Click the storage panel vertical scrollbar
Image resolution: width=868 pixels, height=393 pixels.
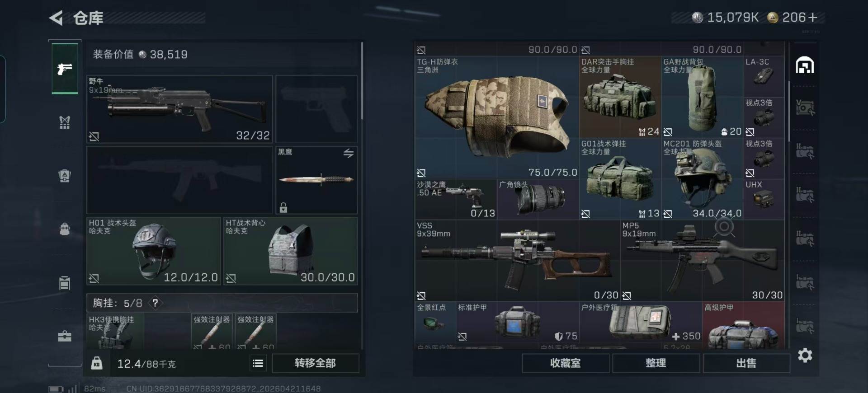(x=789, y=111)
